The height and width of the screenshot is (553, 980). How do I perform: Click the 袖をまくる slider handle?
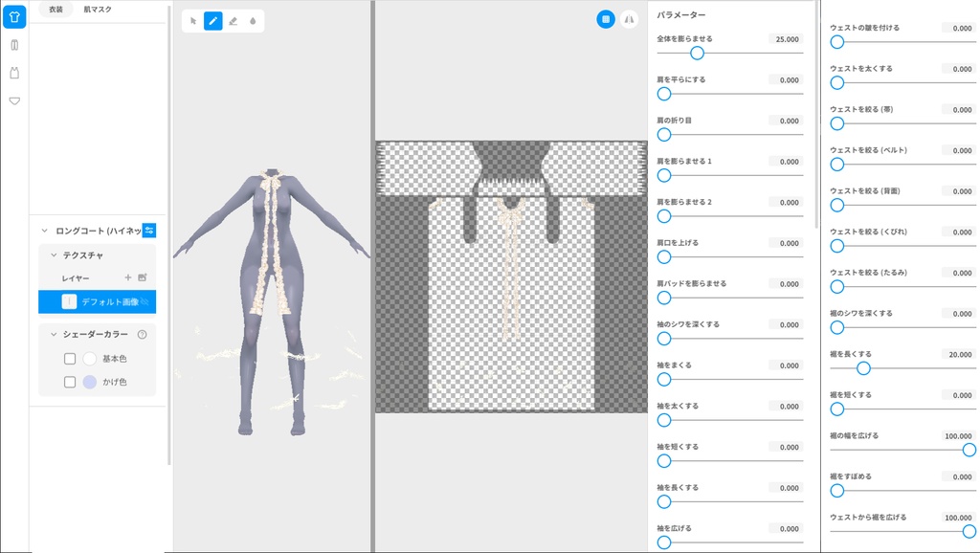(664, 379)
